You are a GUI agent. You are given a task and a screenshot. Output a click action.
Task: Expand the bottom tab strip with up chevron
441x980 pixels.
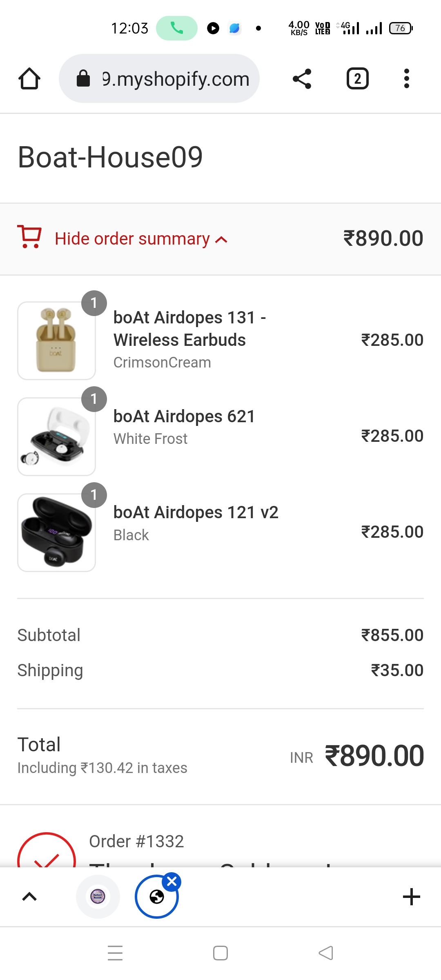coord(29,897)
